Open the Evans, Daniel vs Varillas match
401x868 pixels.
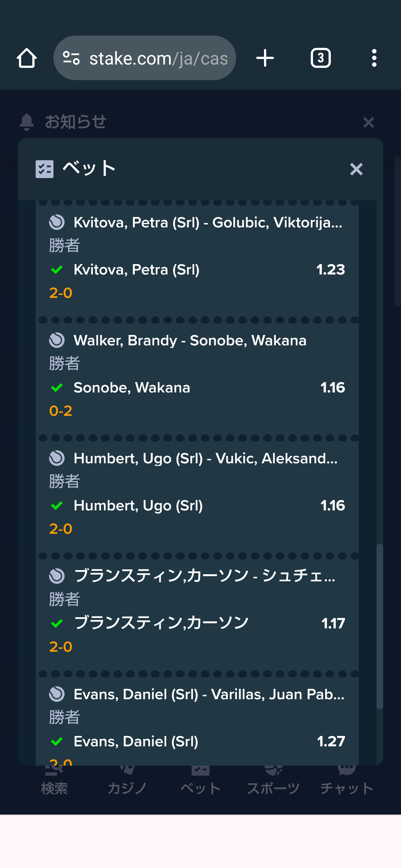[x=209, y=694]
